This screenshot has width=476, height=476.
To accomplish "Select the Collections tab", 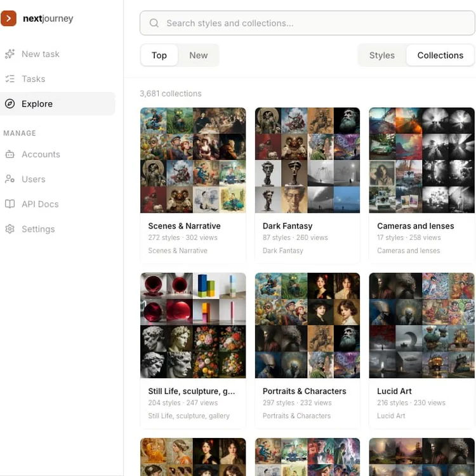I will click(440, 55).
